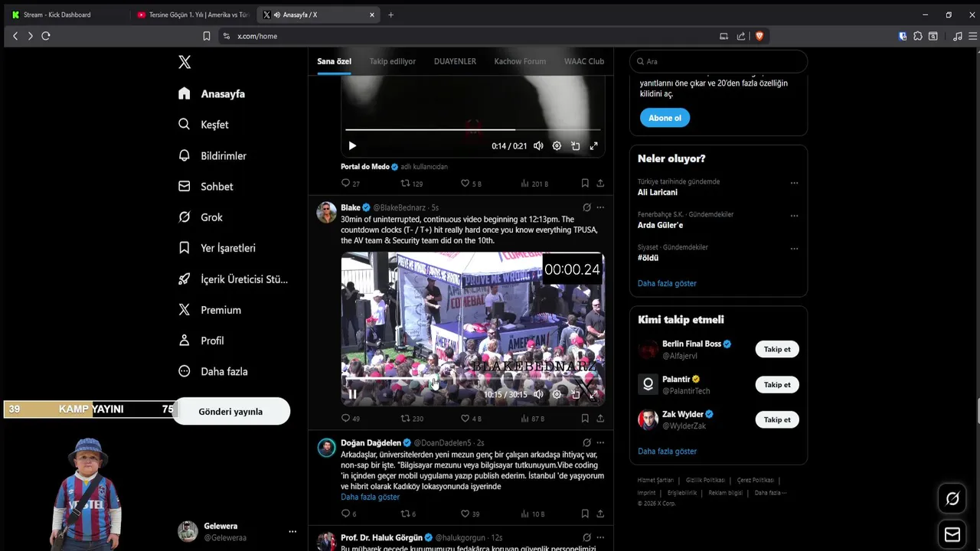
Task: Open Yer İşaretleri bookmarks
Action: [x=217, y=248]
